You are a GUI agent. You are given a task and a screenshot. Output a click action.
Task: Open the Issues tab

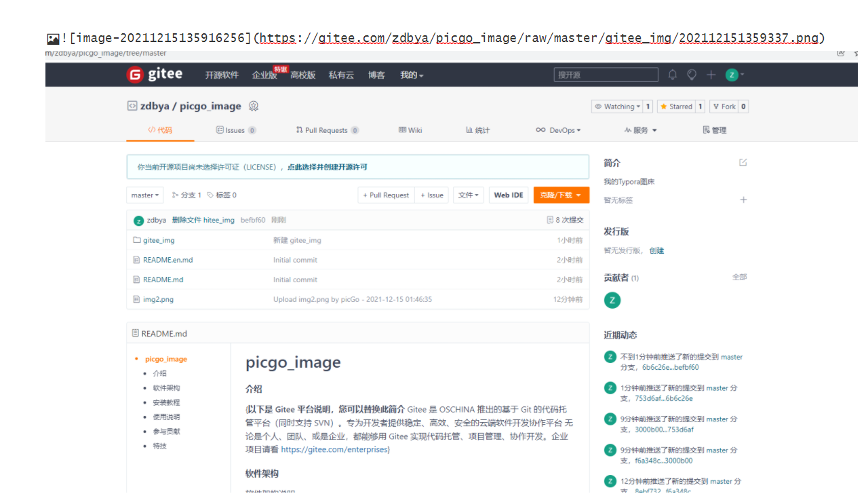click(x=236, y=130)
